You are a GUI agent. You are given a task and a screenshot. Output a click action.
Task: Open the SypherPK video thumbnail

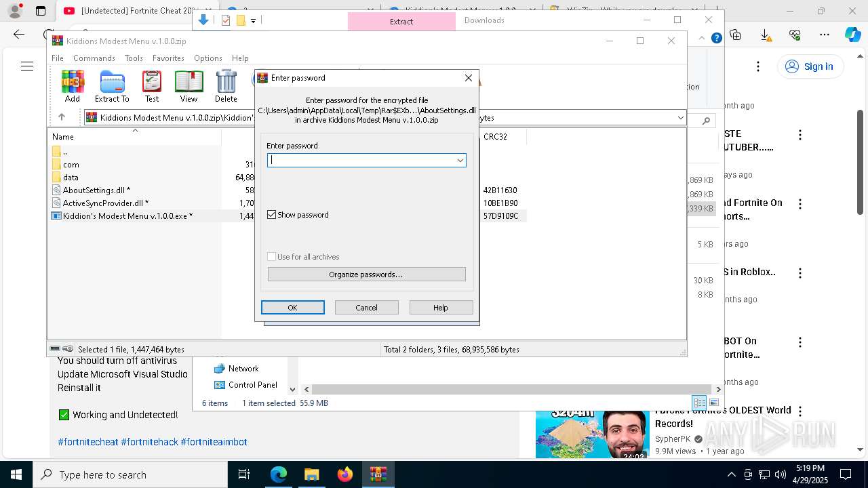[592, 434]
